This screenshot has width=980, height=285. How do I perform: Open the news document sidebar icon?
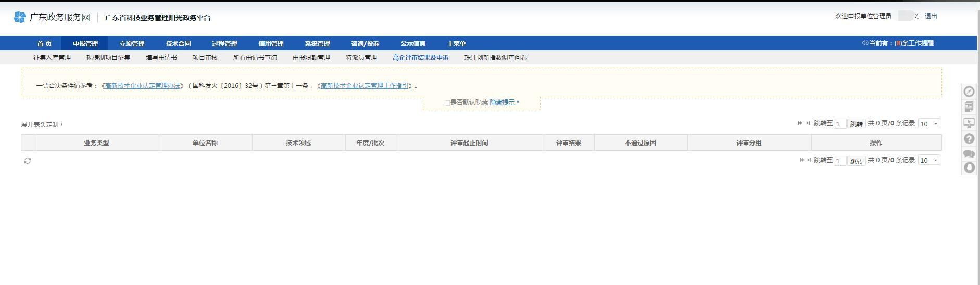(x=969, y=107)
